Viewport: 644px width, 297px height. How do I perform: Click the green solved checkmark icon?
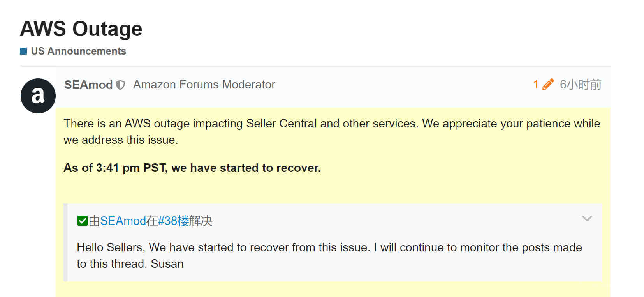click(82, 221)
